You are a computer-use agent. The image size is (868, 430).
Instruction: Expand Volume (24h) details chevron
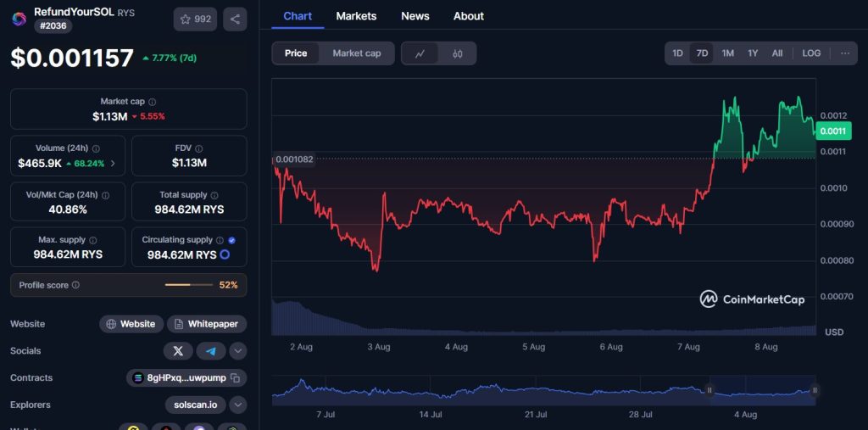tap(113, 164)
